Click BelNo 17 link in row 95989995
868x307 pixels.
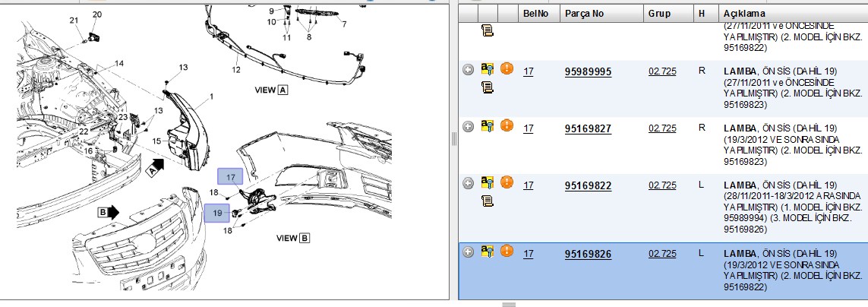coord(528,71)
